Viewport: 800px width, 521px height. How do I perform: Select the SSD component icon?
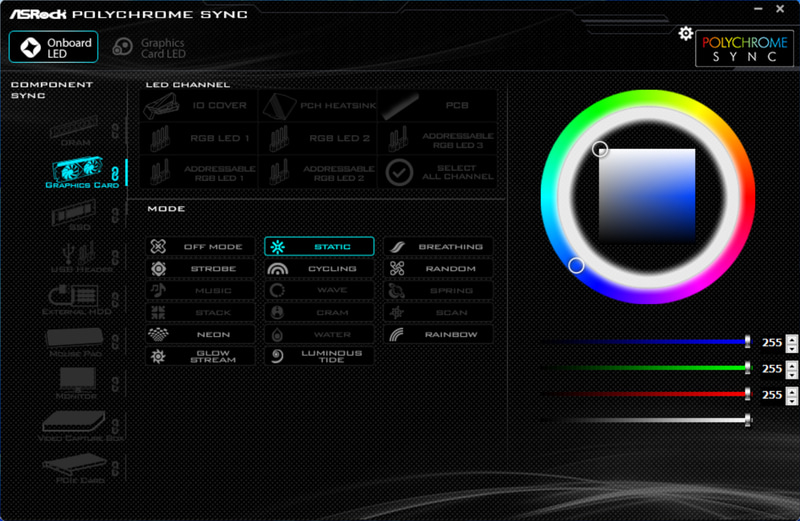coord(74,215)
